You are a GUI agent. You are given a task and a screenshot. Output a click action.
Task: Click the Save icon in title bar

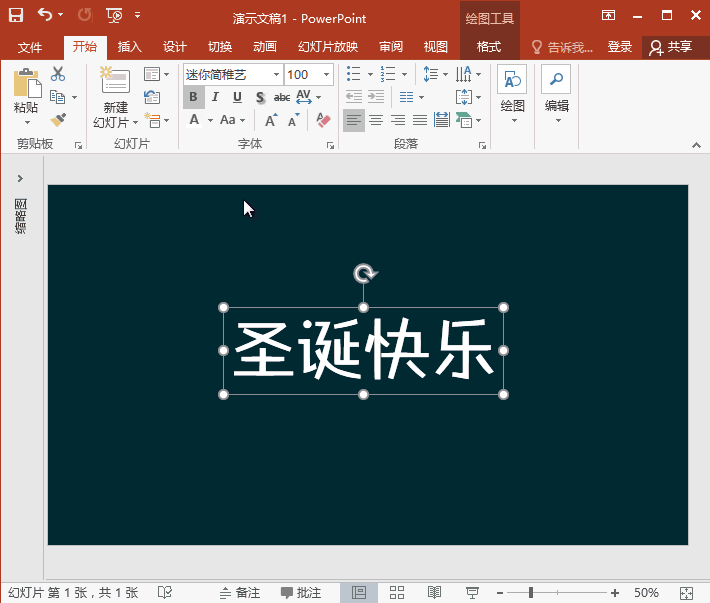[16, 15]
